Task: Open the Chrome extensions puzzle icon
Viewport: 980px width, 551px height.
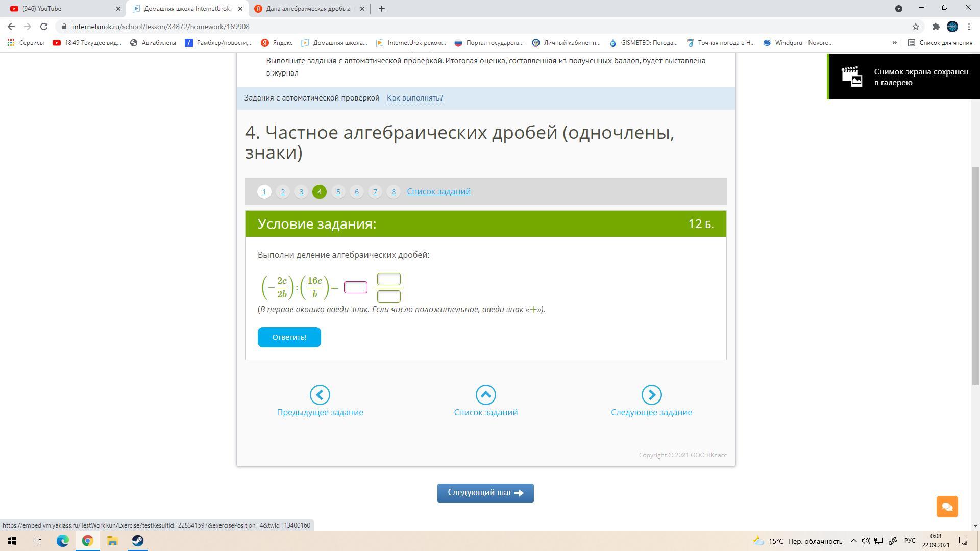Action: [x=936, y=27]
